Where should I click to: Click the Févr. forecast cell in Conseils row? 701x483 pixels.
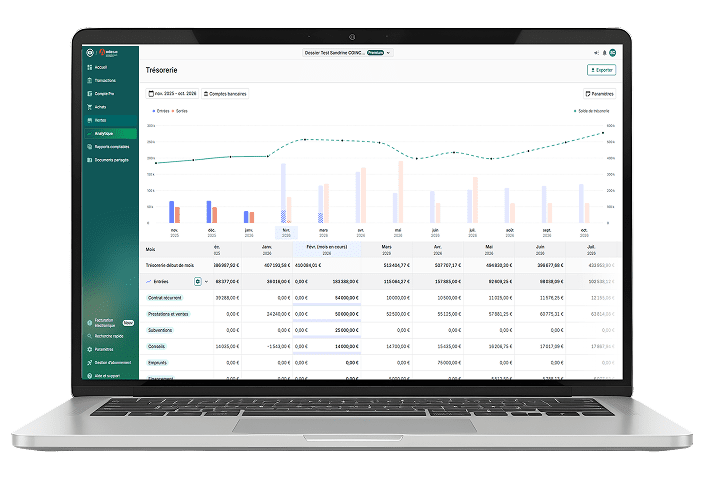point(346,346)
